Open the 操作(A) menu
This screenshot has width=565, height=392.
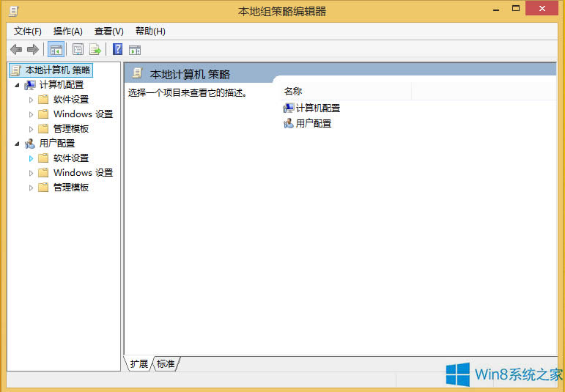[67, 32]
